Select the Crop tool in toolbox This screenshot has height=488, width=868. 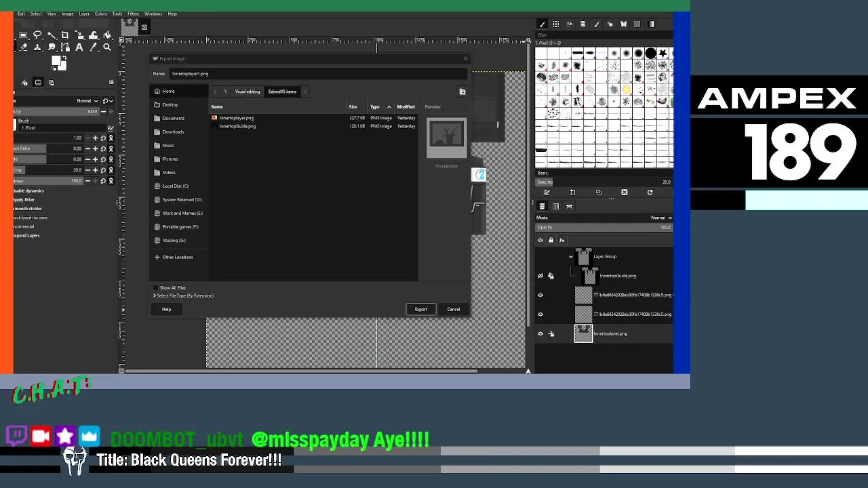[x=65, y=35]
